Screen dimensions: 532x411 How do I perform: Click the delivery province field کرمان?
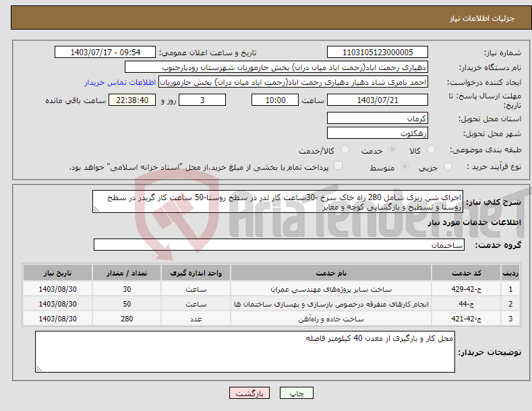pyautogui.click(x=378, y=119)
